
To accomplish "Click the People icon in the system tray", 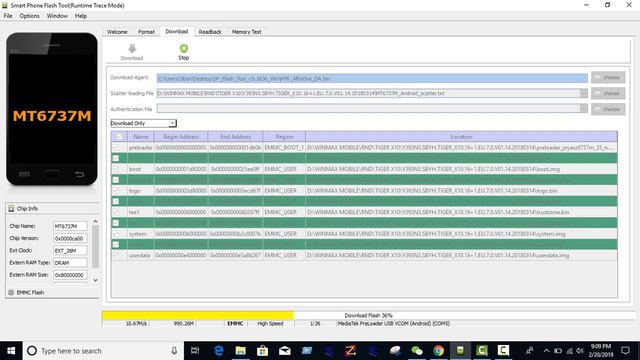I will tap(529, 351).
